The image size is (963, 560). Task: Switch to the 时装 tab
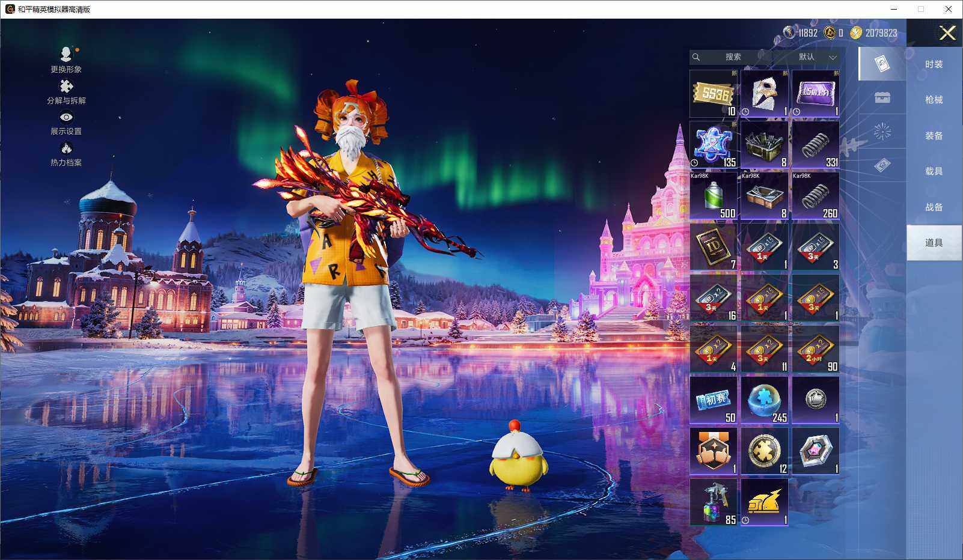click(x=934, y=64)
